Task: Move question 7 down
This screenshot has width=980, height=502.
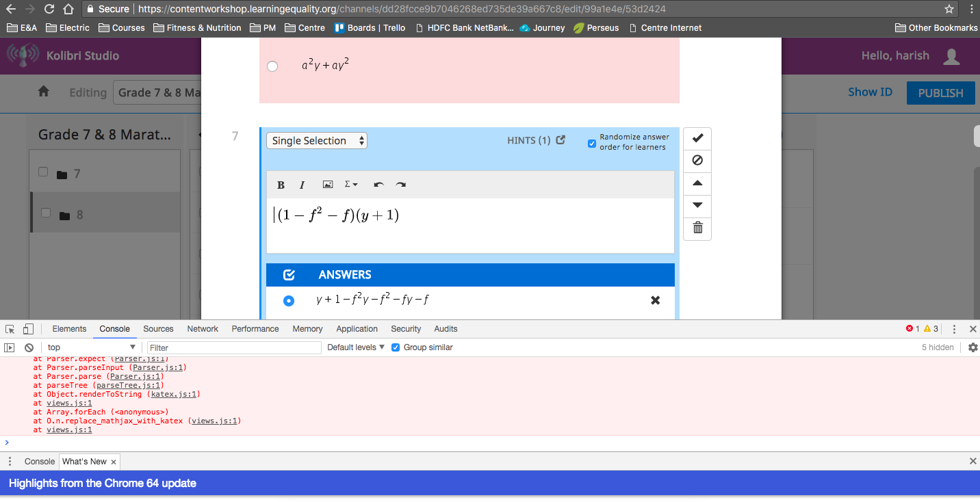Action: 697,205
